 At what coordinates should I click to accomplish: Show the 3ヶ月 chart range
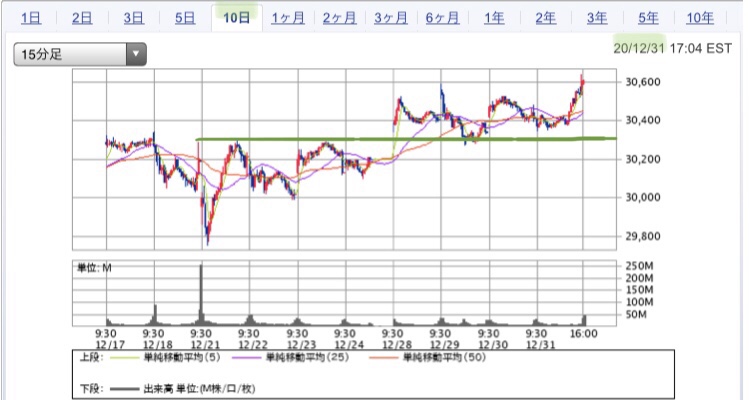pos(391,17)
